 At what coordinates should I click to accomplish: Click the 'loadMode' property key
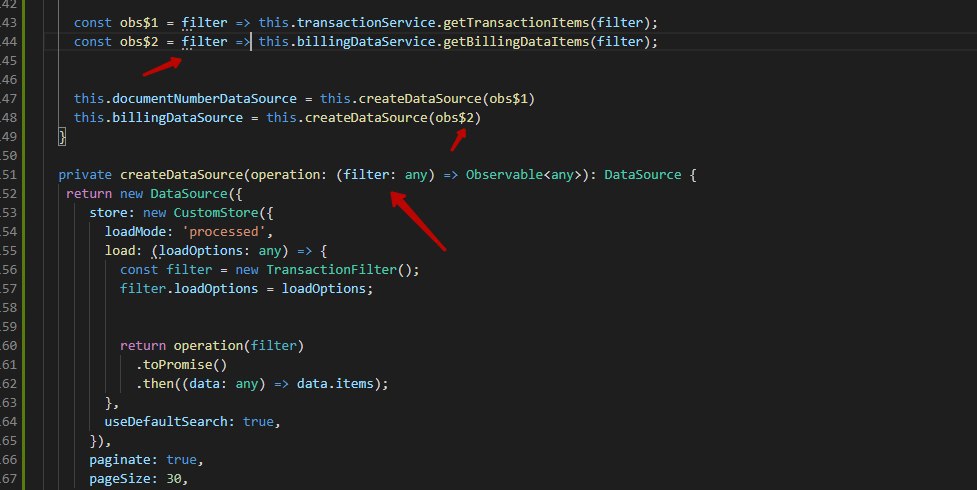[x=135, y=232]
